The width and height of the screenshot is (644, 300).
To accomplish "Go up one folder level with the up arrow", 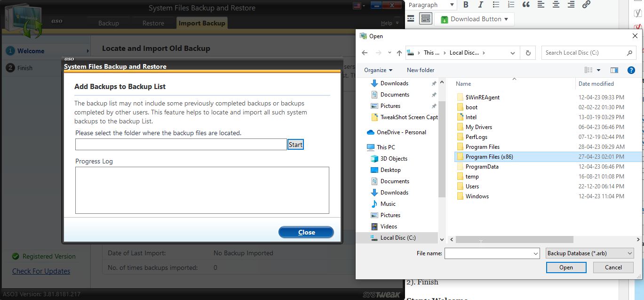I will (x=399, y=53).
